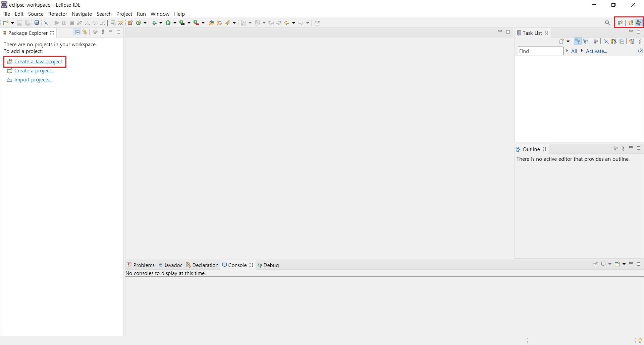This screenshot has height=345, width=644.
Task: Click the Save All toolbar icon
Action: pos(28,23)
